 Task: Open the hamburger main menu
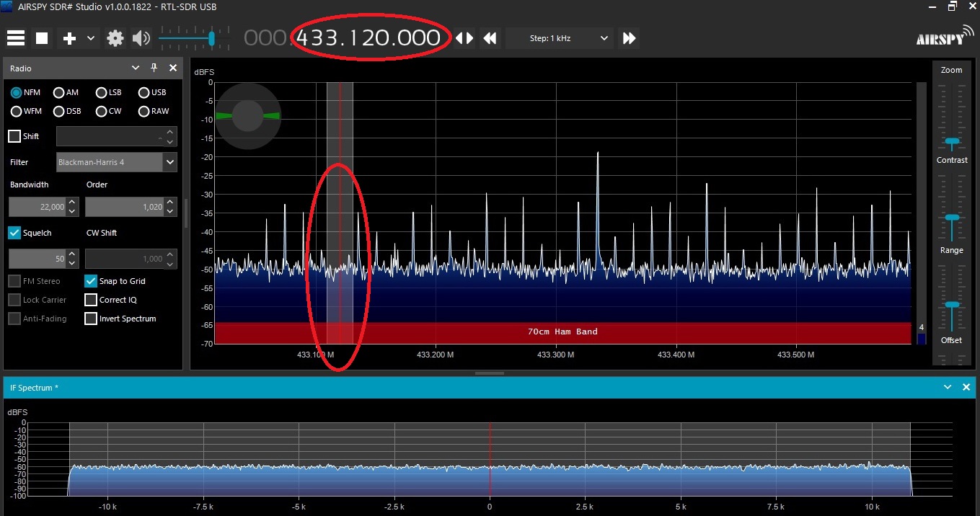[16, 38]
